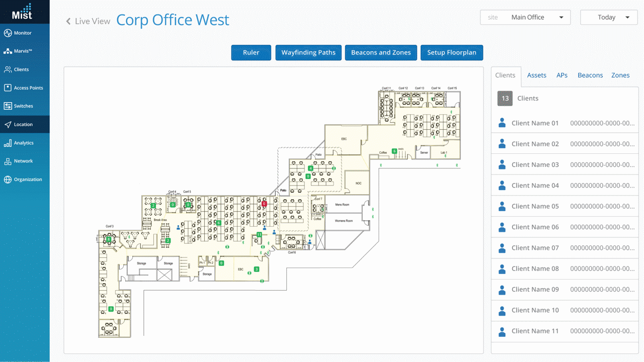644x362 pixels.
Task: Open the Today time range dropdown
Action: point(608,17)
